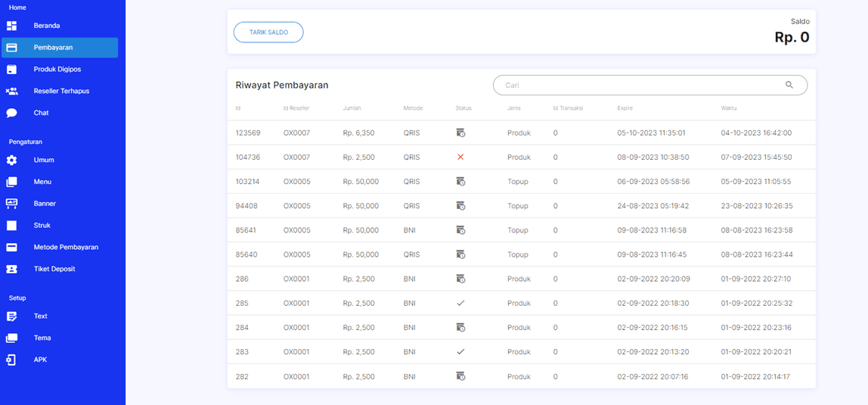Viewport: 868px width, 405px height.
Task: Click the Umum gear icon
Action: pyautogui.click(x=11, y=160)
